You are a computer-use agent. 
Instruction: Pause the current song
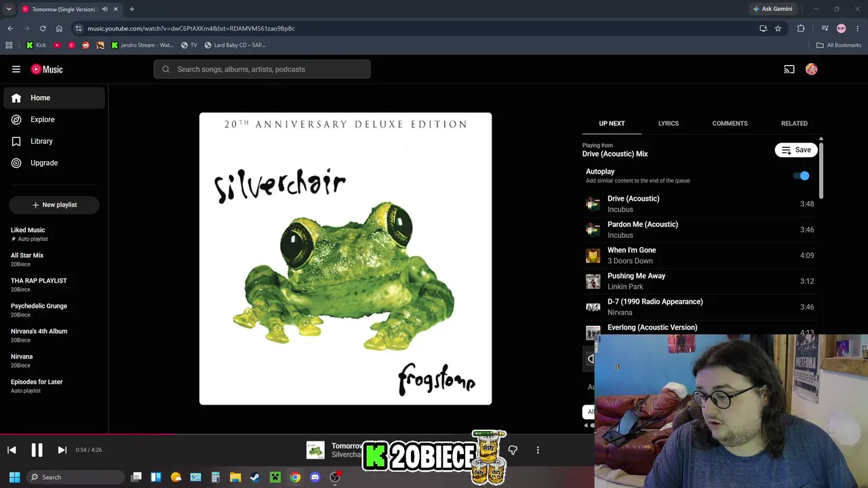37,450
